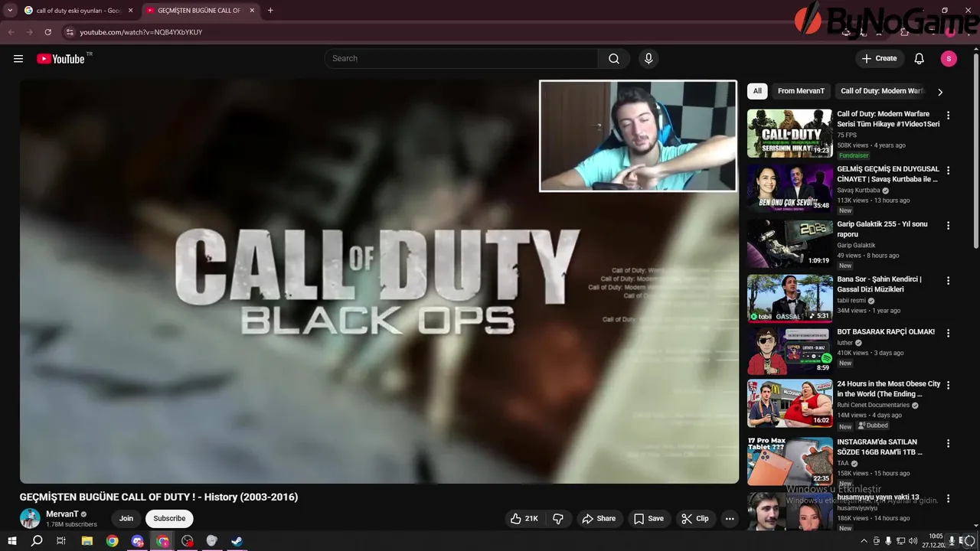View site information icon in address bar

click(70, 32)
